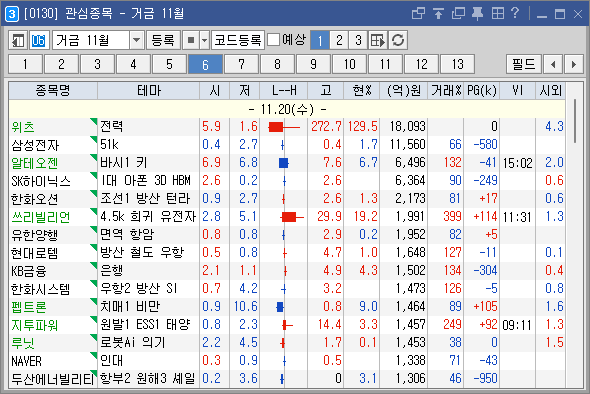
Task: Click the grid layout icon in title bar
Action: [x=497, y=14]
